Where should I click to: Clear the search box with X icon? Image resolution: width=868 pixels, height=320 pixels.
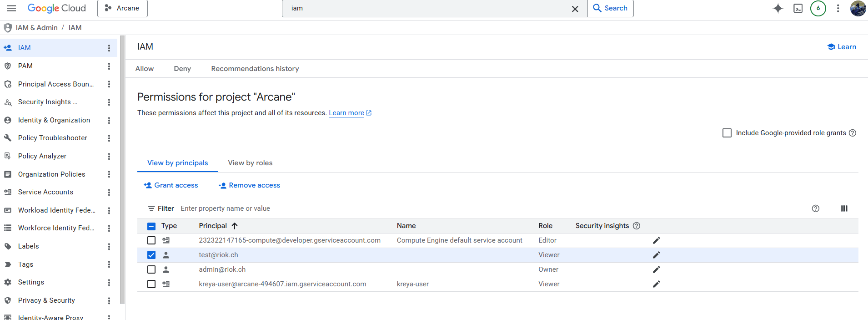pos(575,9)
